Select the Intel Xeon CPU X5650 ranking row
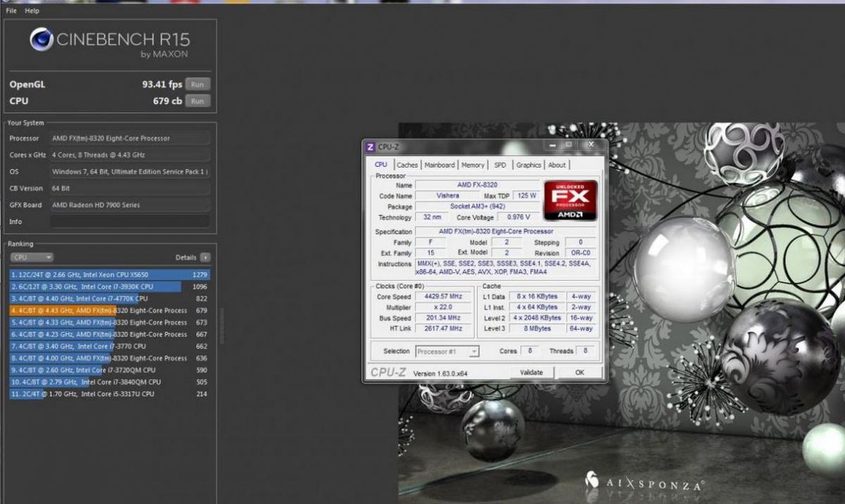The image size is (845, 504). click(110, 275)
